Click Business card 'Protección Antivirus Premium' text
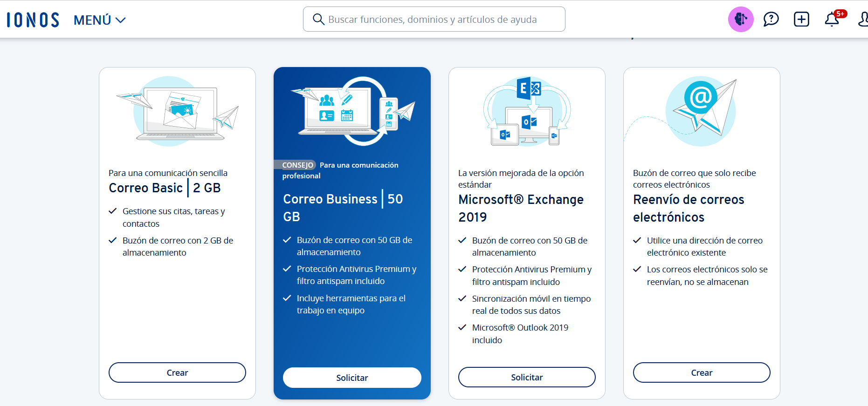Image resolution: width=868 pixels, height=406 pixels. [x=357, y=275]
